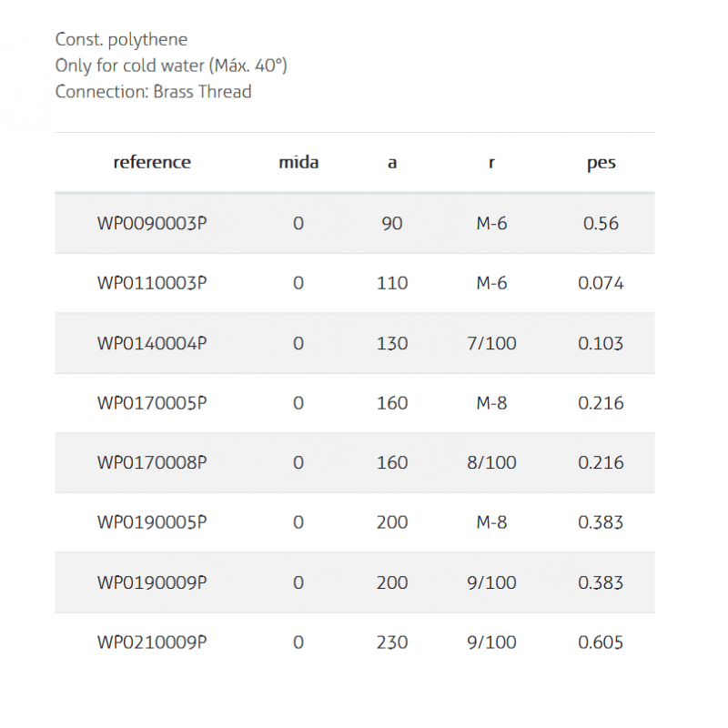
Task: Select reference WP0090003P in the table
Action: pyautogui.click(x=152, y=223)
